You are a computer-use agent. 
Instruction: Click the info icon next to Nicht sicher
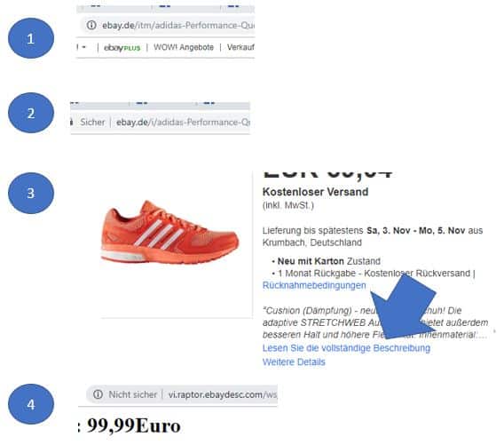click(98, 394)
